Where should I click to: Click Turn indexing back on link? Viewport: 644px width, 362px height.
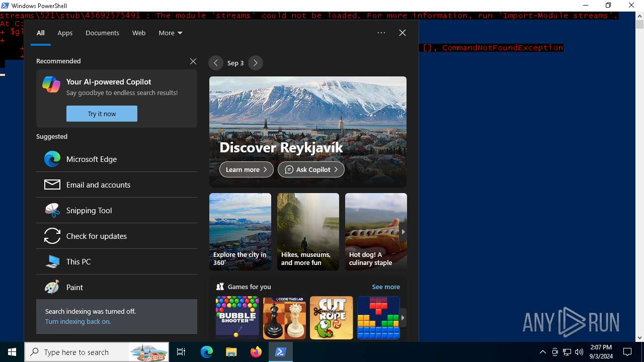(x=78, y=321)
